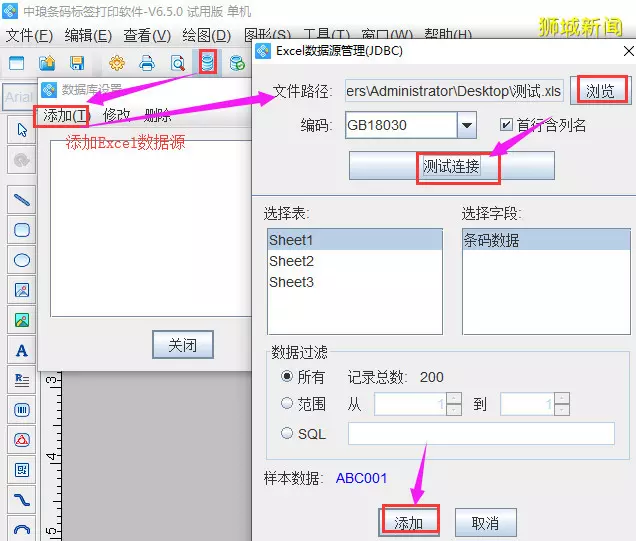
Task: Click the new label document icon
Action: click(x=17, y=63)
